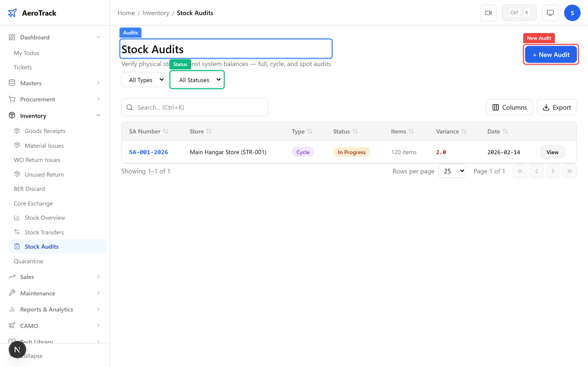Open audit SA-001-2026 link
Viewport: 588px width, 367px height.
(148, 152)
